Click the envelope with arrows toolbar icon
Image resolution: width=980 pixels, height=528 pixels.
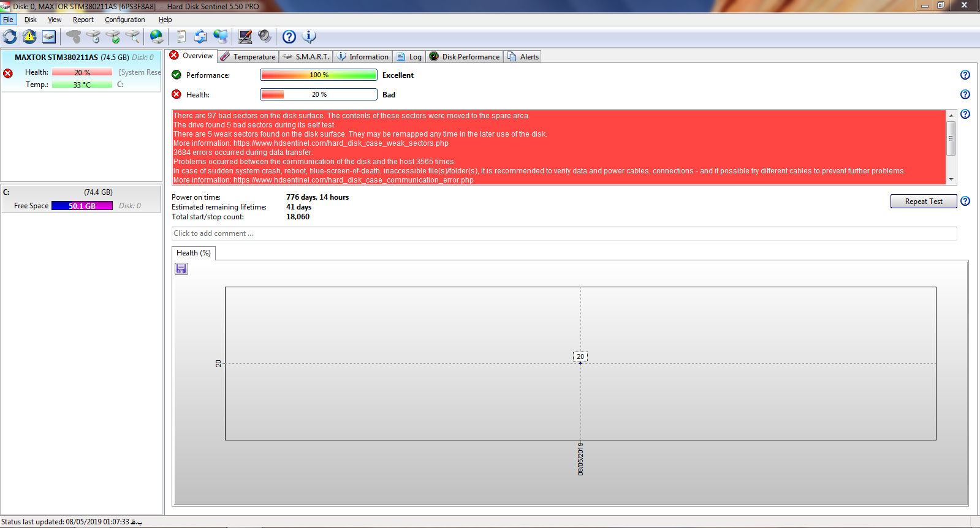click(x=200, y=37)
